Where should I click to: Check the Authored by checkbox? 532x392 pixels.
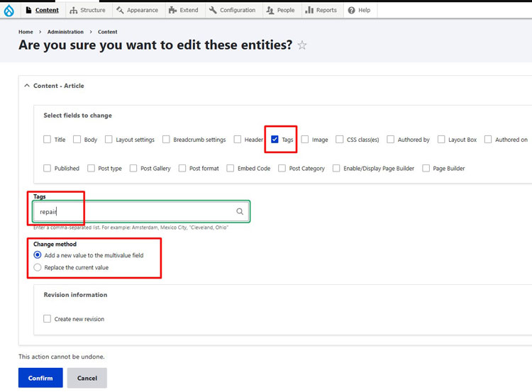coord(391,140)
